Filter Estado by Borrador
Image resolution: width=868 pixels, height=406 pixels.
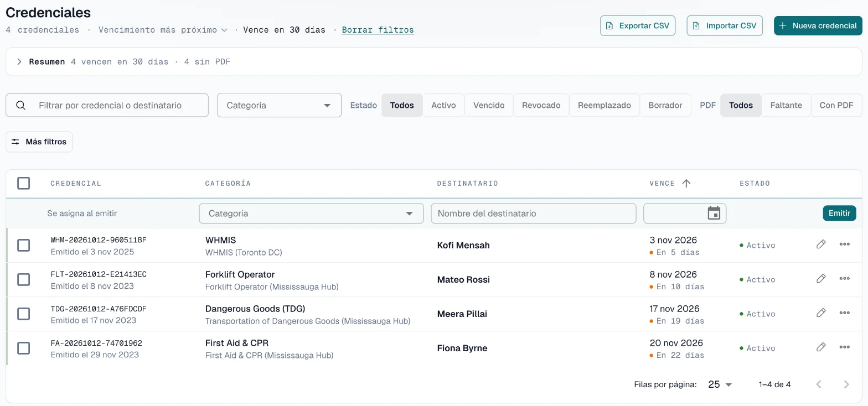coord(665,105)
